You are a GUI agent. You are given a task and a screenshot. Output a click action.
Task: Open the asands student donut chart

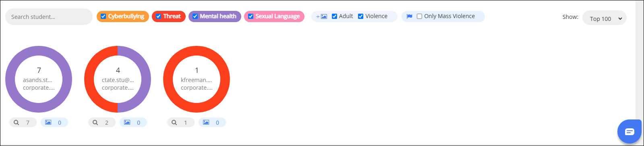coord(39,79)
